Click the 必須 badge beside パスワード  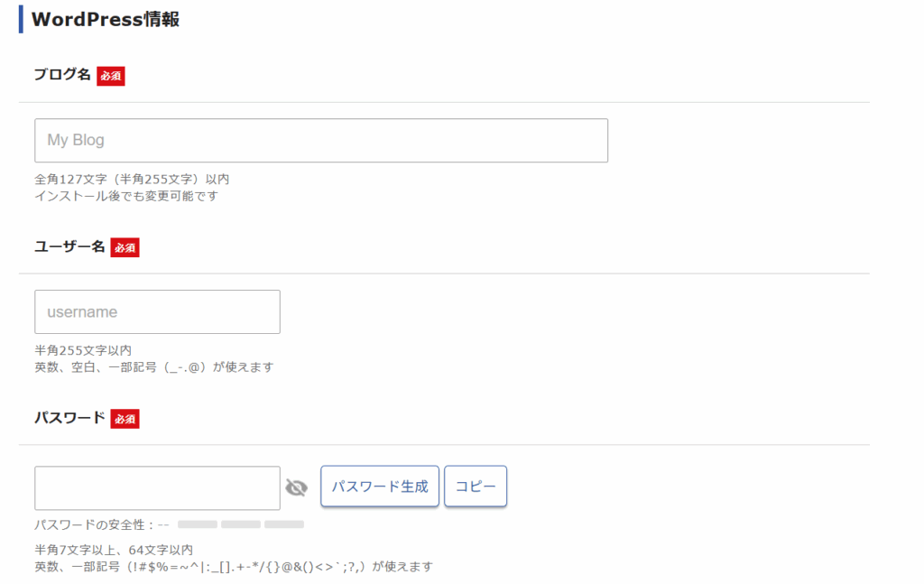(x=125, y=419)
